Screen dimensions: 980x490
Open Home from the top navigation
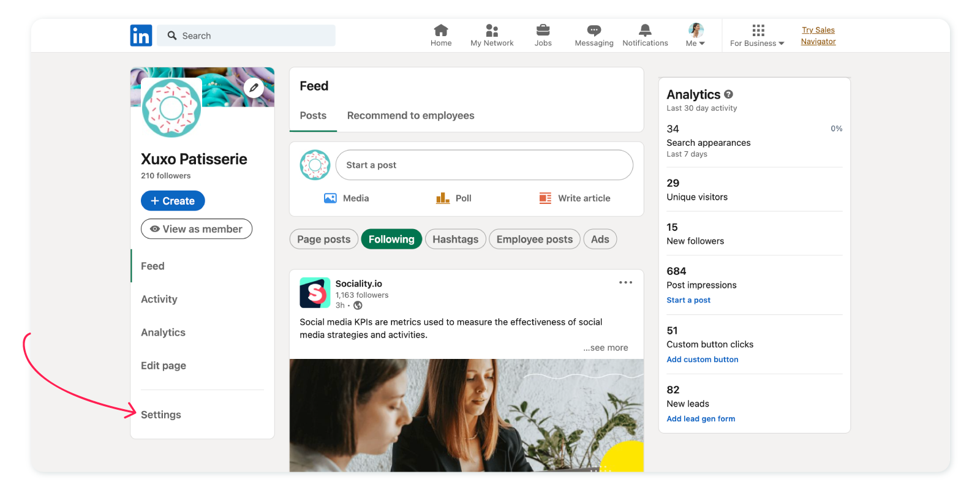coord(441,36)
